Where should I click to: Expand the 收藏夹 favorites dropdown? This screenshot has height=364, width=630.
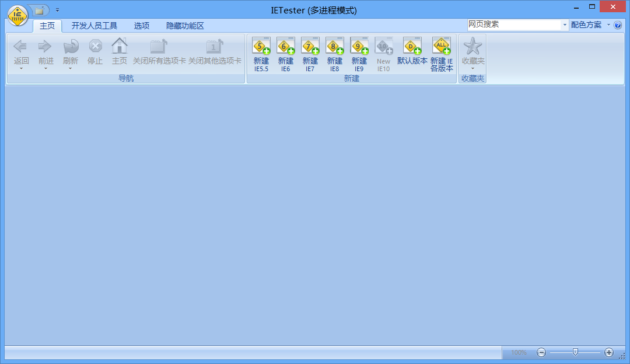pos(473,68)
